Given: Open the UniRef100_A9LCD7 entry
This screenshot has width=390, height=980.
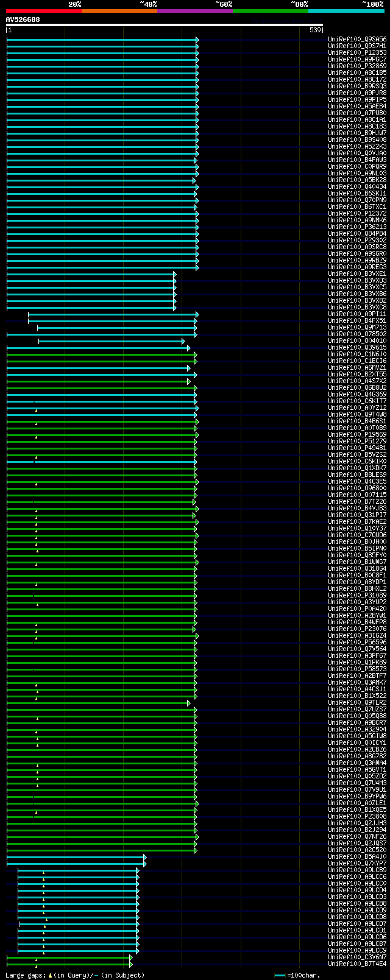Looking at the screenshot, I should click(357, 924).
